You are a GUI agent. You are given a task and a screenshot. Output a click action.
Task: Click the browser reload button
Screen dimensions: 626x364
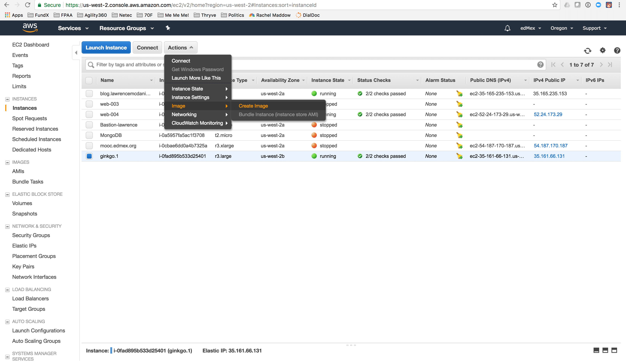tap(28, 5)
